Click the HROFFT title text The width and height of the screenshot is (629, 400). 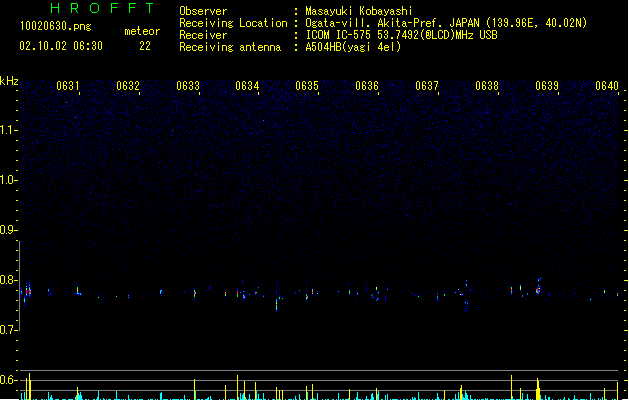(102, 8)
